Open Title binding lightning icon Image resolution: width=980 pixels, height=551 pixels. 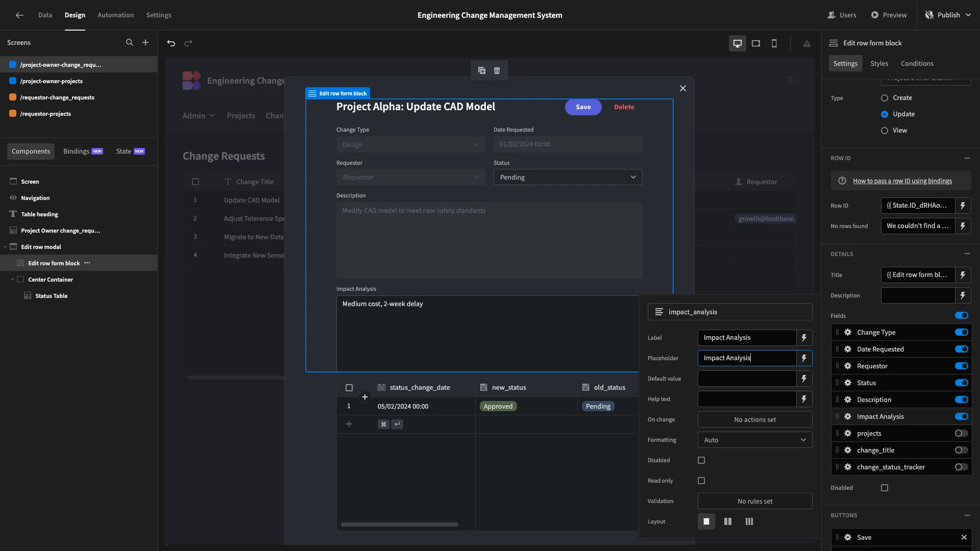(963, 275)
